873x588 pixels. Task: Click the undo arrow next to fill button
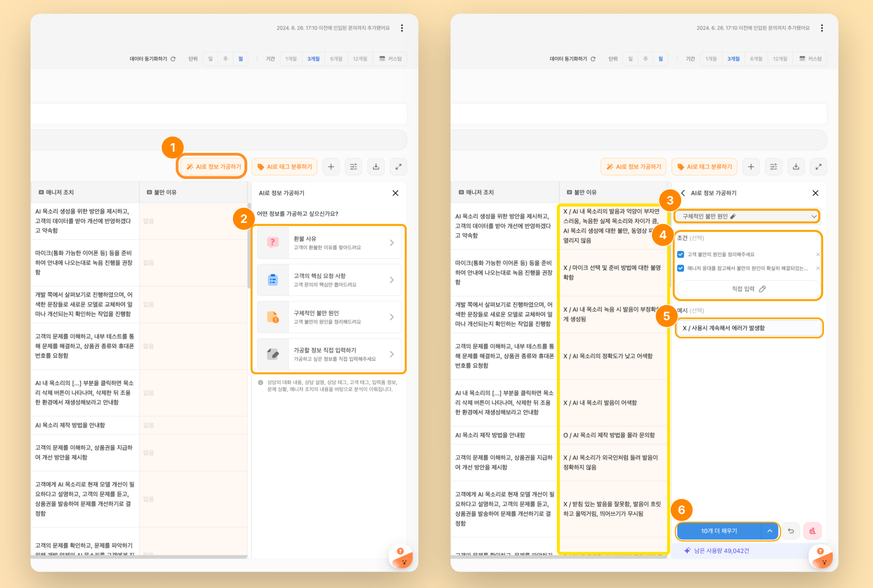791,531
